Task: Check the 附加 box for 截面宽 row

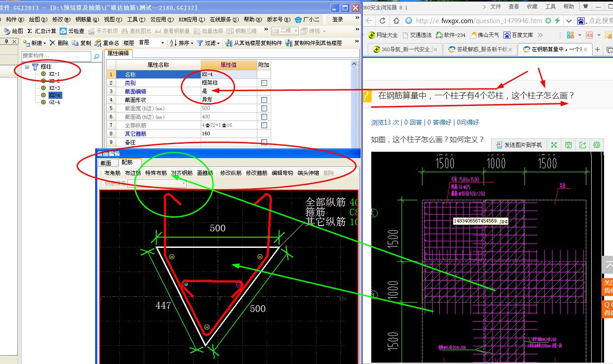Action: [264, 108]
